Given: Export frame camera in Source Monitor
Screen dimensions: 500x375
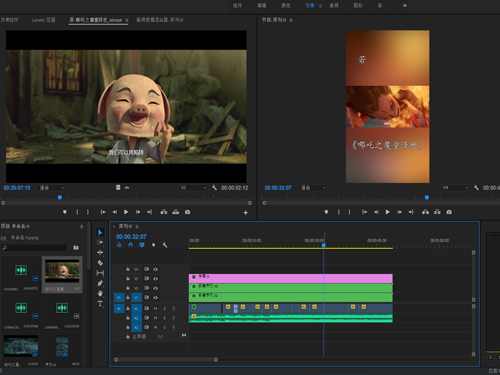Looking at the screenshot, I should pyautogui.click(x=188, y=212).
